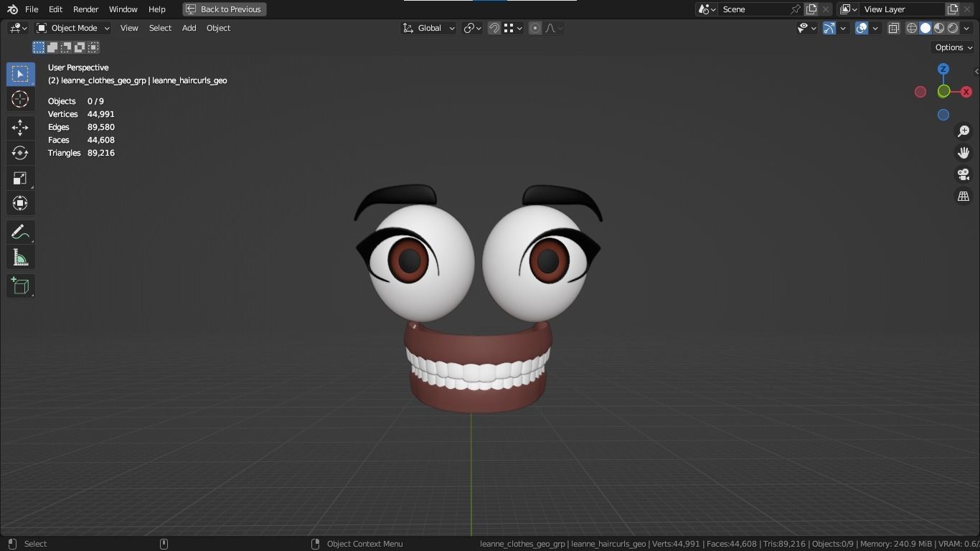Switch to material preview shading
The image size is (980, 551).
click(939, 28)
